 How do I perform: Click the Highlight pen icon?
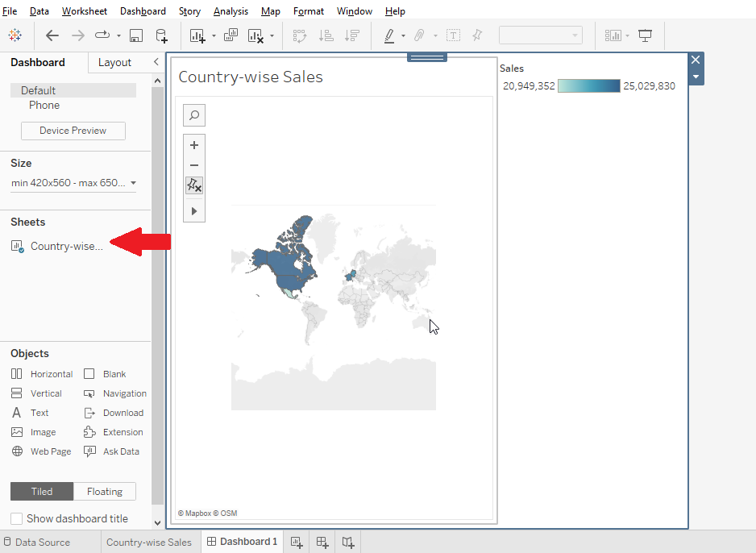tap(389, 35)
